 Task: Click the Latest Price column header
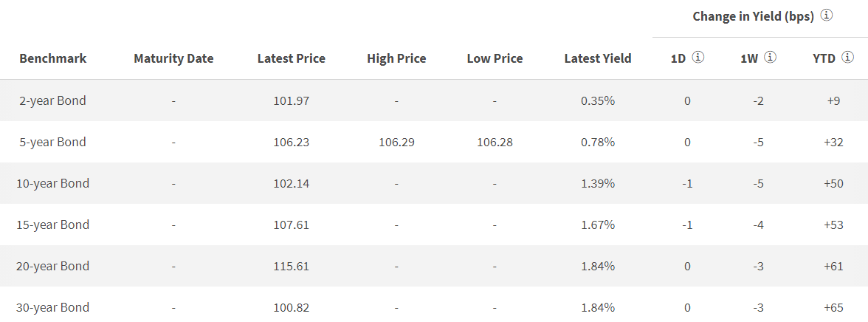291,58
